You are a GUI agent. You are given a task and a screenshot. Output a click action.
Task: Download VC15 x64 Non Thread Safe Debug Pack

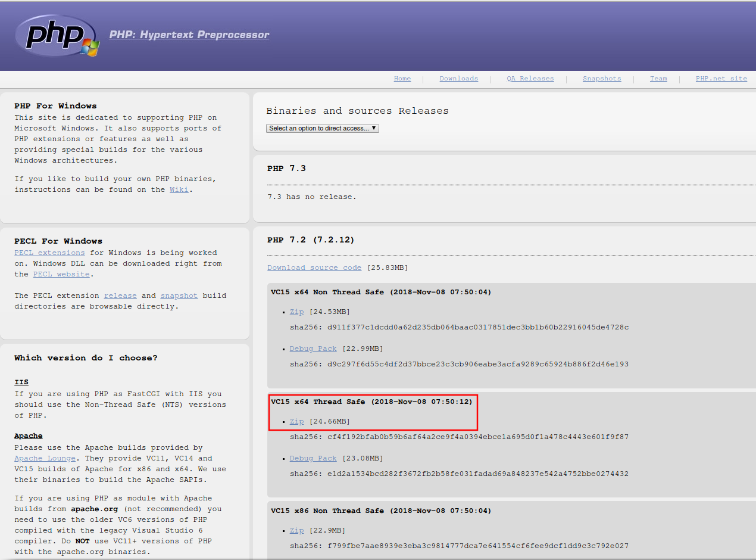[x=313, y=349]
